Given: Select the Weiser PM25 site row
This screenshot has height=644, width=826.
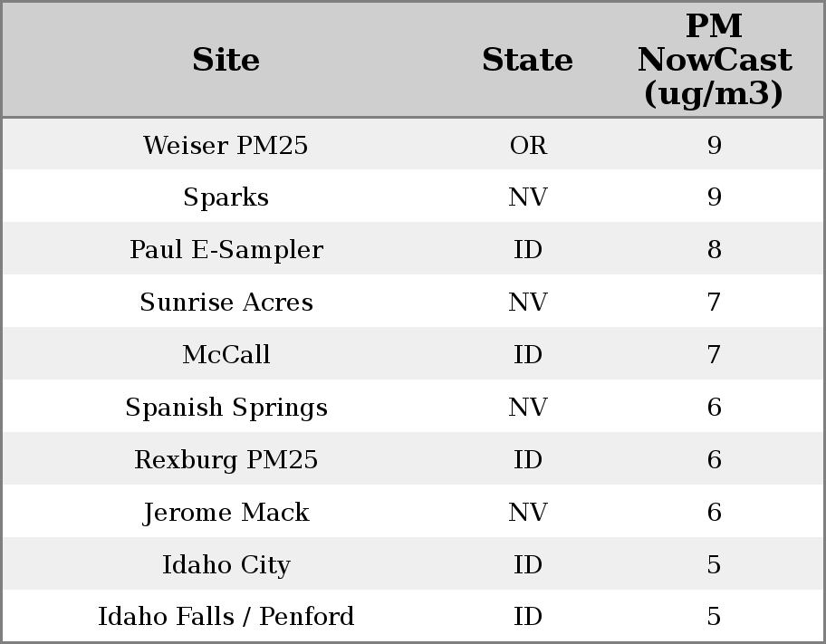Looking at the screenshot, I should tap(226, 146).
